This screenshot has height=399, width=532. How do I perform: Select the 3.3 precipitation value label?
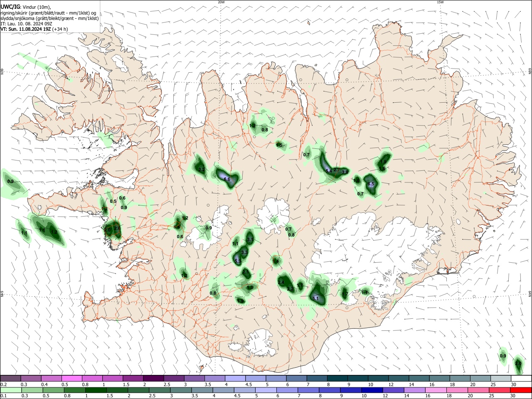tap(244, 252)
